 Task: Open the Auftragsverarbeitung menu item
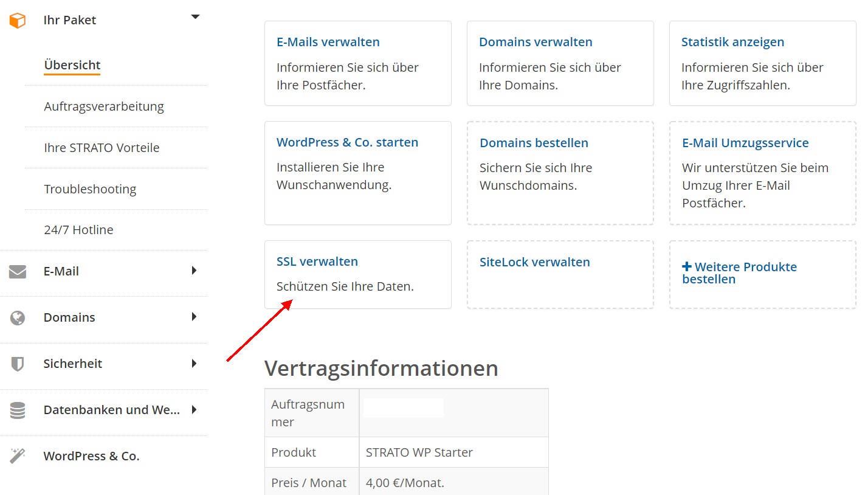pyautogui.click(x=104, y=106)
